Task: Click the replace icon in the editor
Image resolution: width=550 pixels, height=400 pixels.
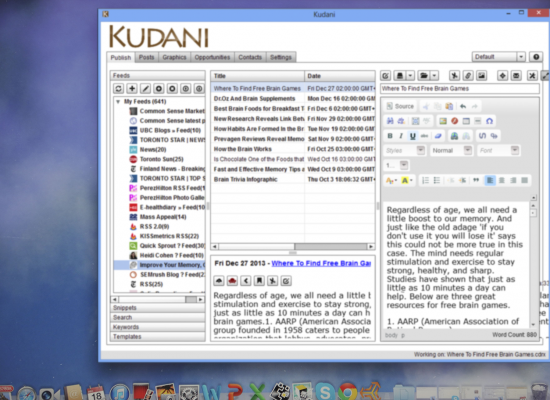Action: point(401,121)
